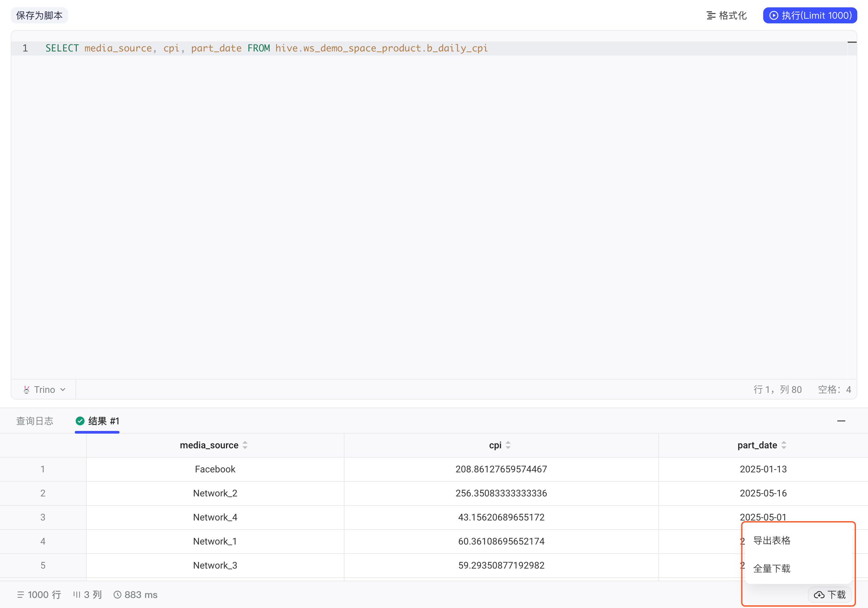The width and height of the screenshot is (868, 608).
Task: Click the clock icon beside 883 ms
Action: pyautogui.click(x=118, y=595)
